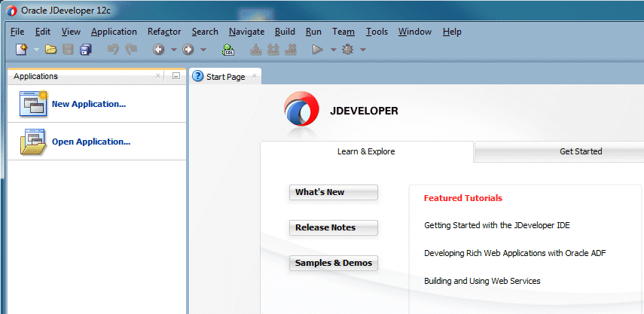Click the Save All toolbar icon
Image resolution: width=644 pixels, height=314 pixels.
tap(85, 50)
